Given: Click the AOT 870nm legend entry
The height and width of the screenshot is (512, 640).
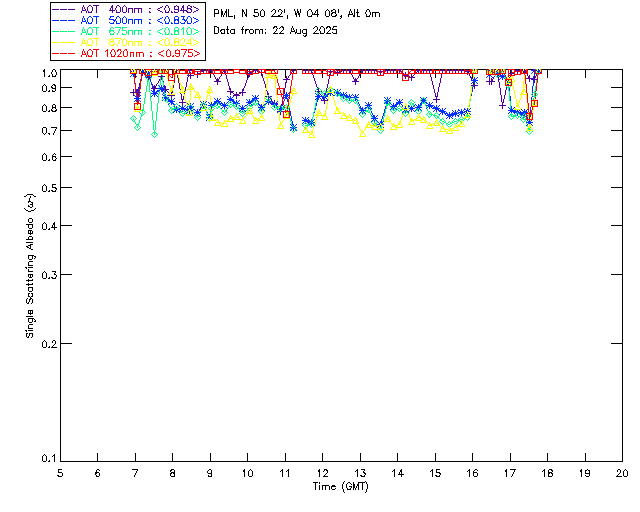Looking at the screenshot, I should coord(127,42).
